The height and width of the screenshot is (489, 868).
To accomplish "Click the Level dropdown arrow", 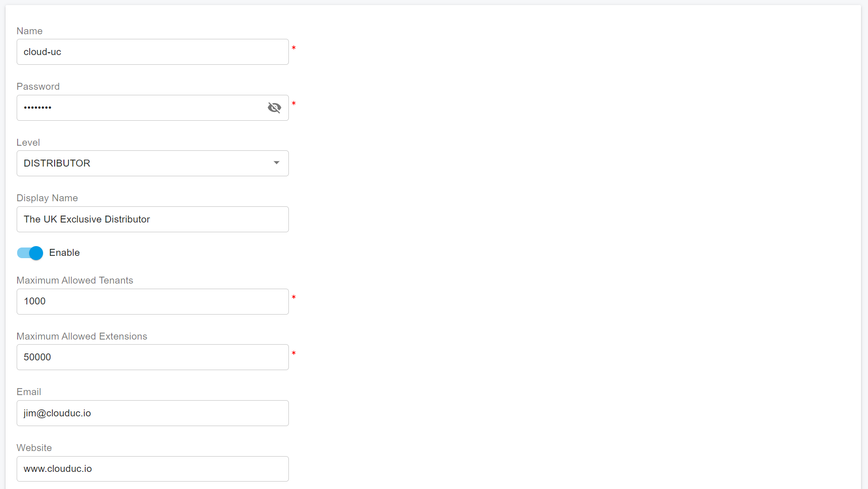I will 276,163.
